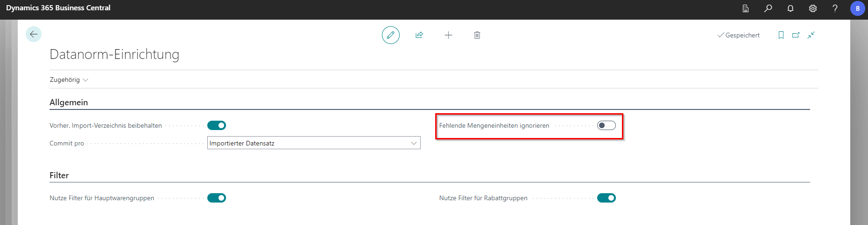Open the search magnifier icon
Image resolution: width=868 pixels, height=225 pixels.
768,8
